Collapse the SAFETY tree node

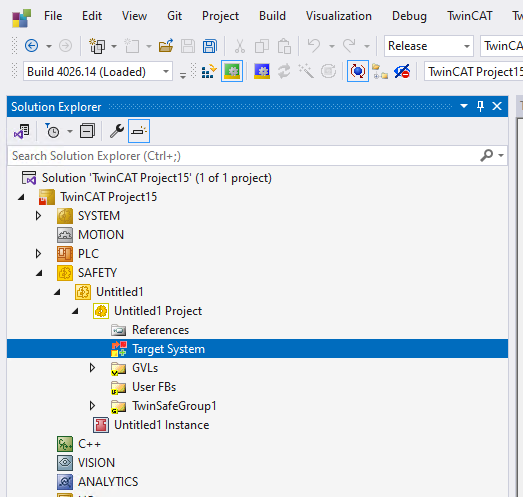[x=39, y=273]
